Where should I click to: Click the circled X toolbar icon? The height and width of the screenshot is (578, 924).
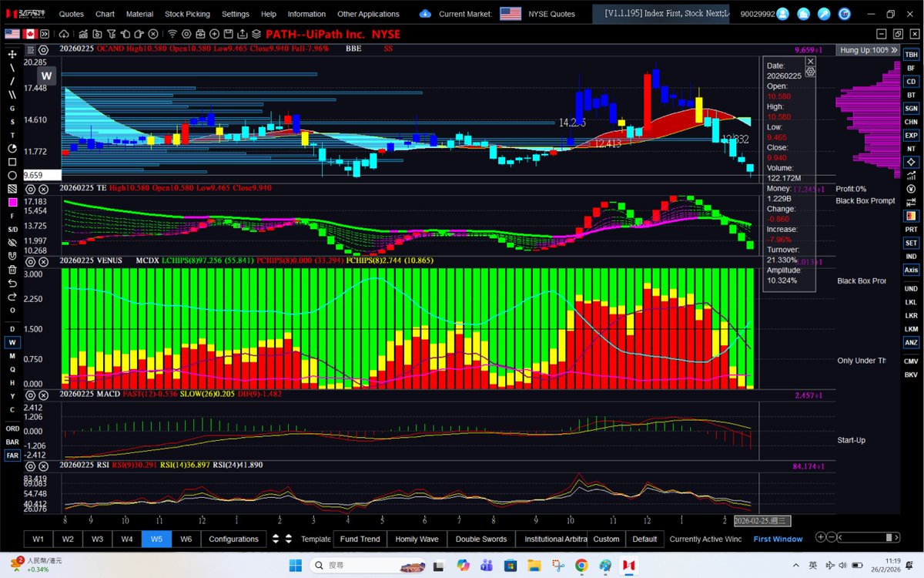(153, 34)
